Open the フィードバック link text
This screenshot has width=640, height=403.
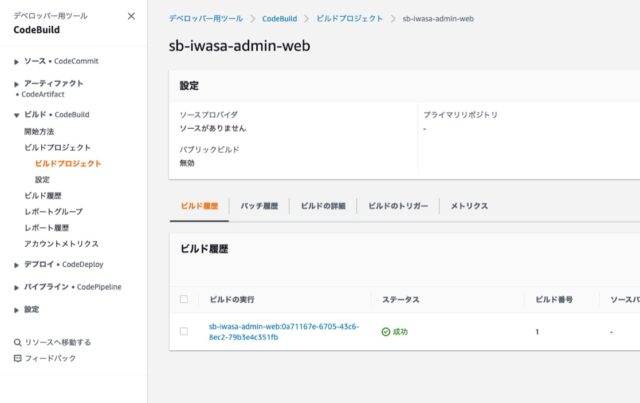[x=50, y=358]
